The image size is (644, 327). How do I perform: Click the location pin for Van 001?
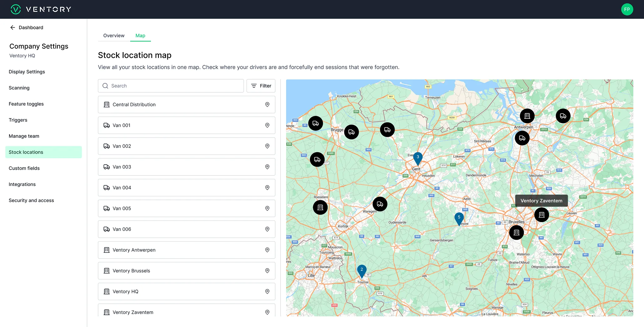[x=267, y=125]
